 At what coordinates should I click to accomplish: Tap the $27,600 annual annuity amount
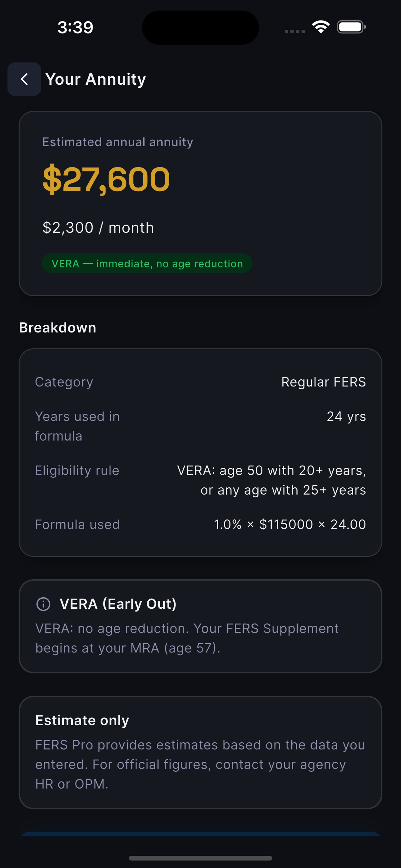106,179
